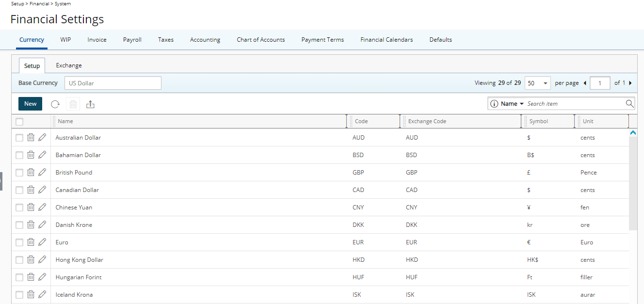The image size is (644, 304).
Task: Switch to the WIP tab
Action: click(x=65, y=40)
